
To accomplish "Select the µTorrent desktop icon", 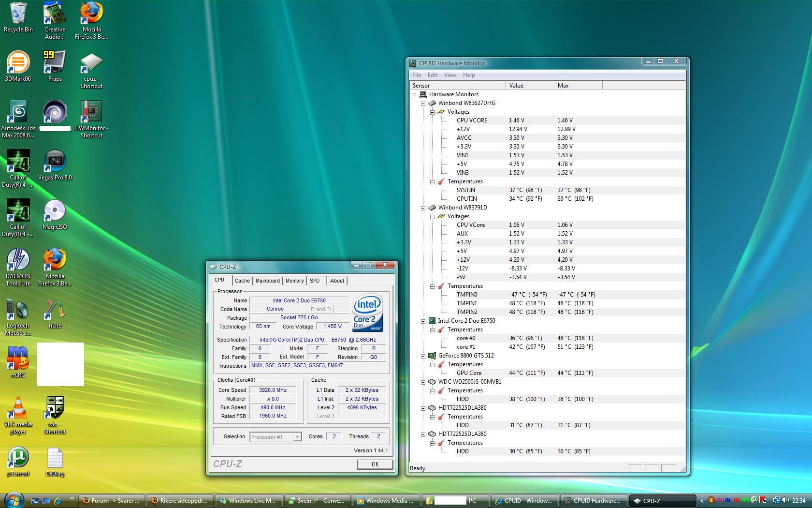I will point(18,461).
